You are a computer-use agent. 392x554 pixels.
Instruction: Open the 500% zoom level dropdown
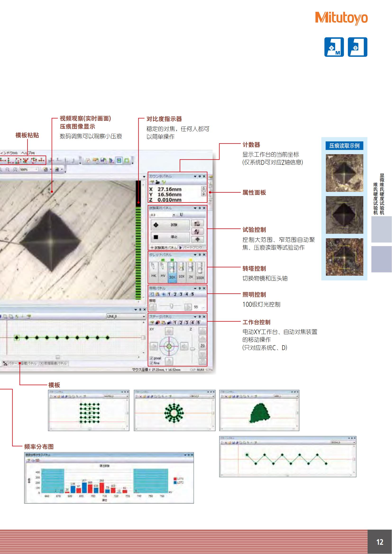click(x=37, y=170)
